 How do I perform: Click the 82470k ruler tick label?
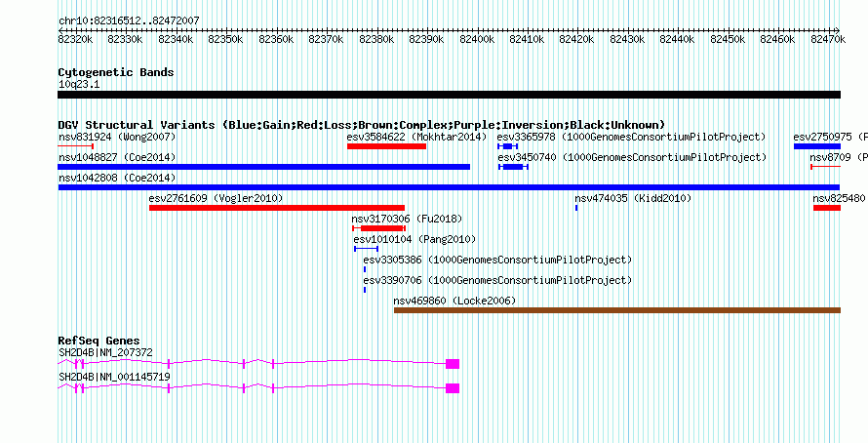click(828, 39)
